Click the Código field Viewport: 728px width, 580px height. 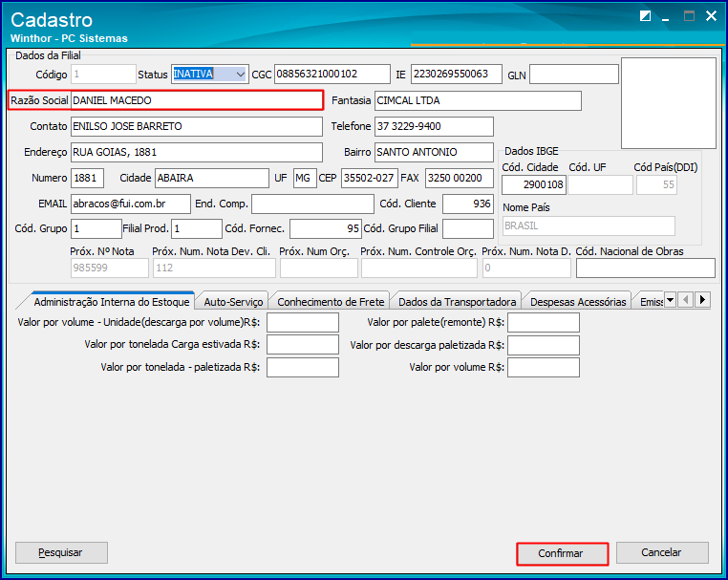(103, 75)
